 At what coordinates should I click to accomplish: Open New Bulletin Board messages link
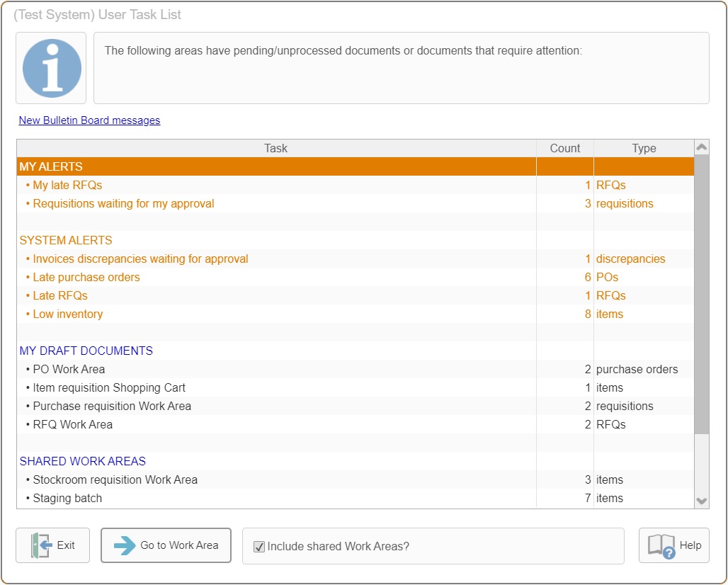(89, 120)
